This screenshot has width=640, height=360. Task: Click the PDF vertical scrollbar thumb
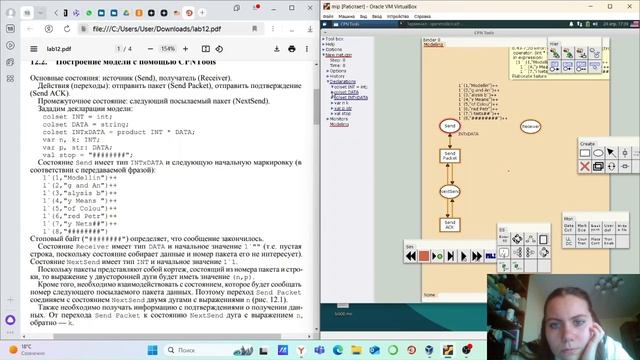[x=316, y=107]
